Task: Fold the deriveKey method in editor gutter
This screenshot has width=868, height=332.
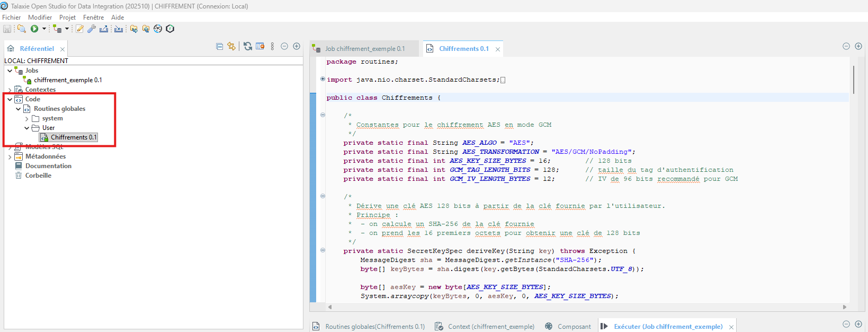Action: [323, 250]
